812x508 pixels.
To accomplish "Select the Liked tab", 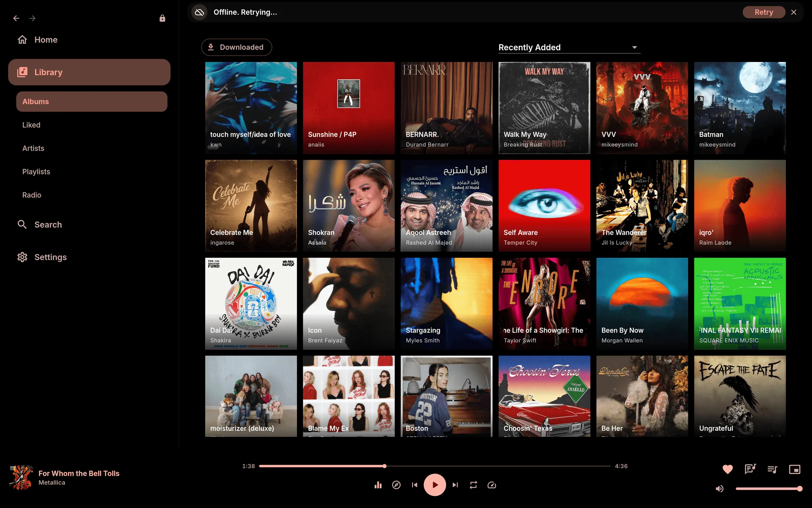I will pos(92,125).
